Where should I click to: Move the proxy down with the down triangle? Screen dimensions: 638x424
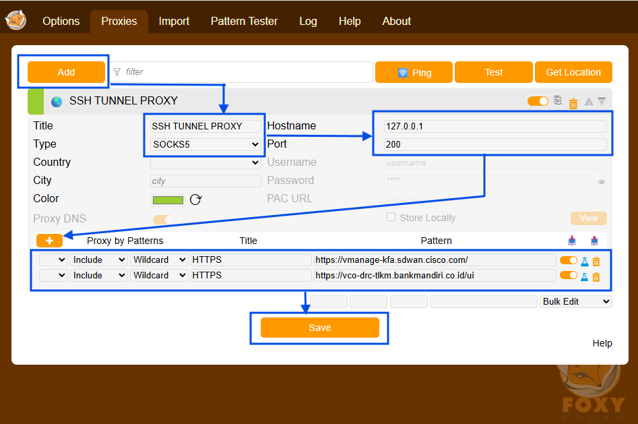click(x=602, y=101)
